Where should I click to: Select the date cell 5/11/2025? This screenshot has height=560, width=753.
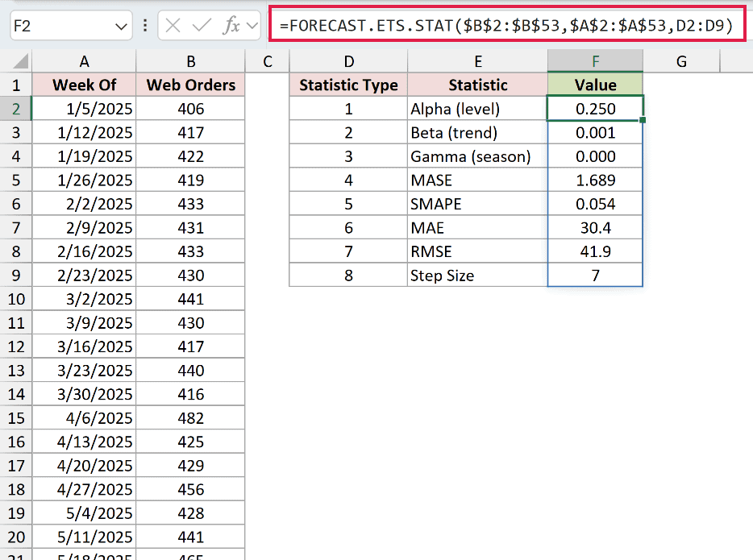click(x=84, y=537)
